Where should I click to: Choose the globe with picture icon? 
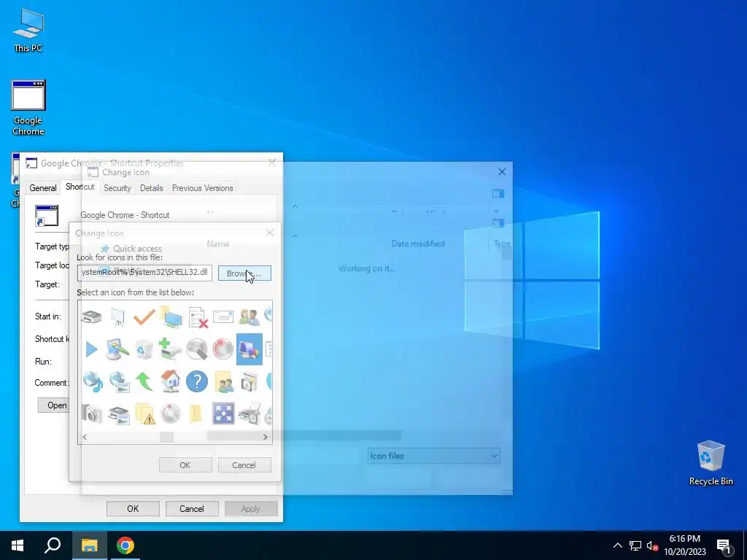118,382
